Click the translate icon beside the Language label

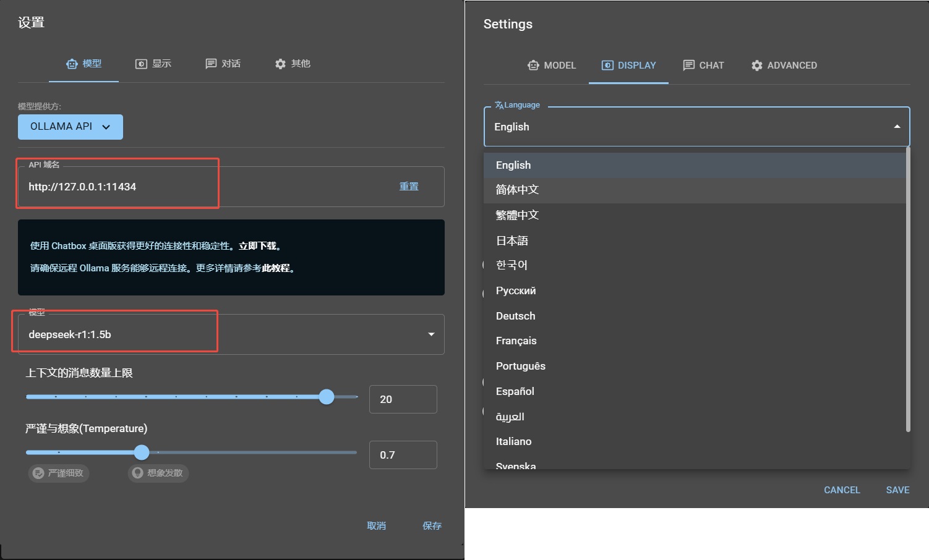(x=499, y=104)
